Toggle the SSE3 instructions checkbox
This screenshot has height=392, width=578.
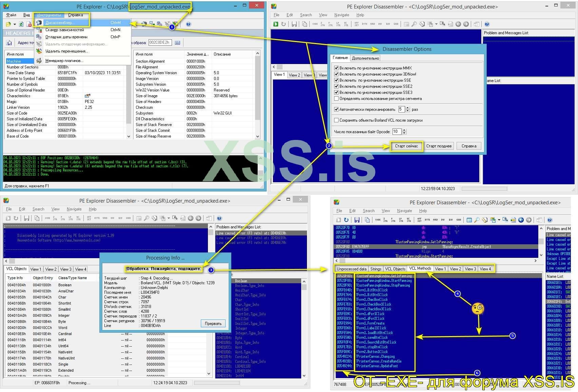336,92
